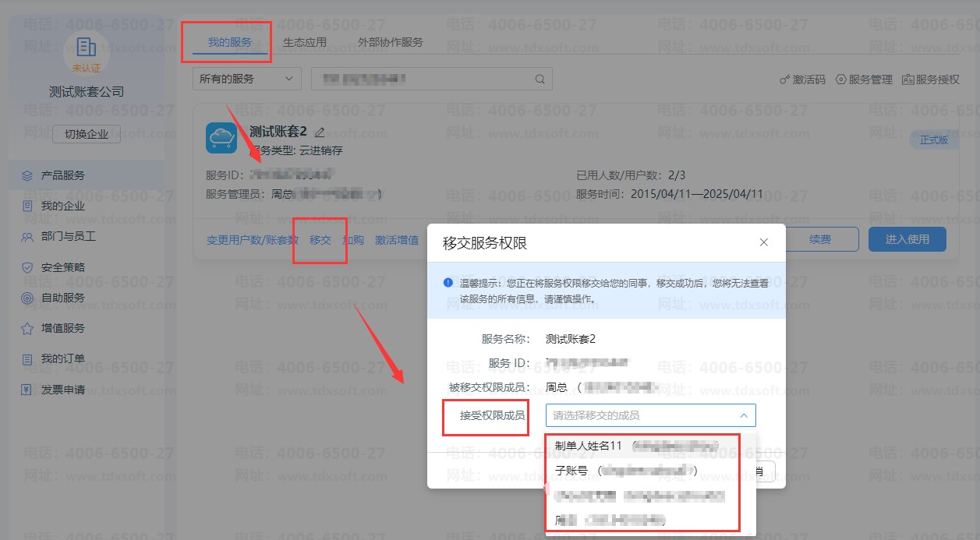Click the 安全策略 shield icon
Screen dimensions: 980x540
click(27, 267)
